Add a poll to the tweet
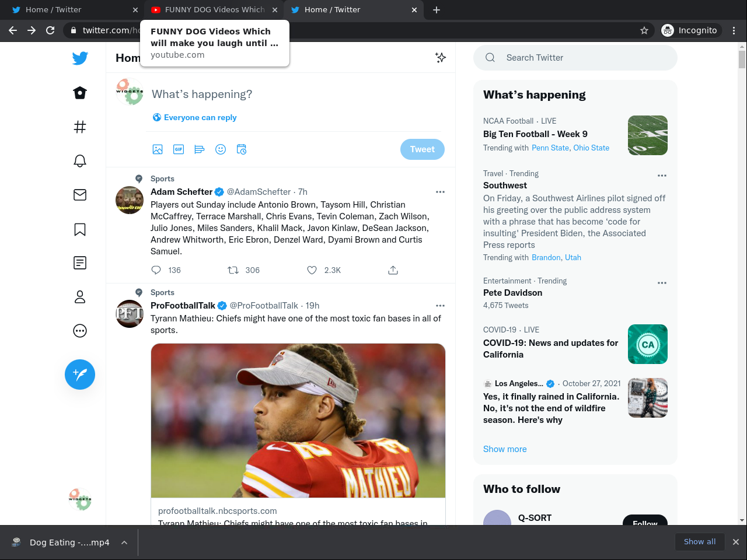747x560 pixels. point(200,149)
